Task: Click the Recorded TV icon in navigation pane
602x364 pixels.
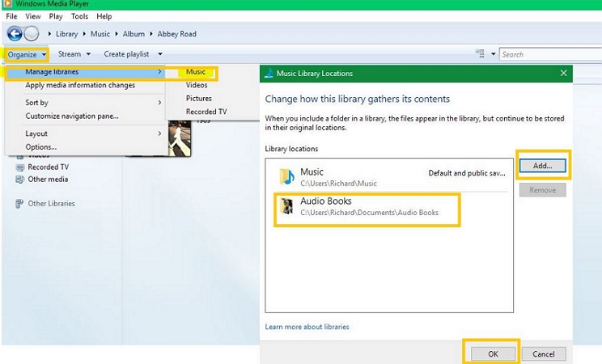Action: (x=20, y=167)
